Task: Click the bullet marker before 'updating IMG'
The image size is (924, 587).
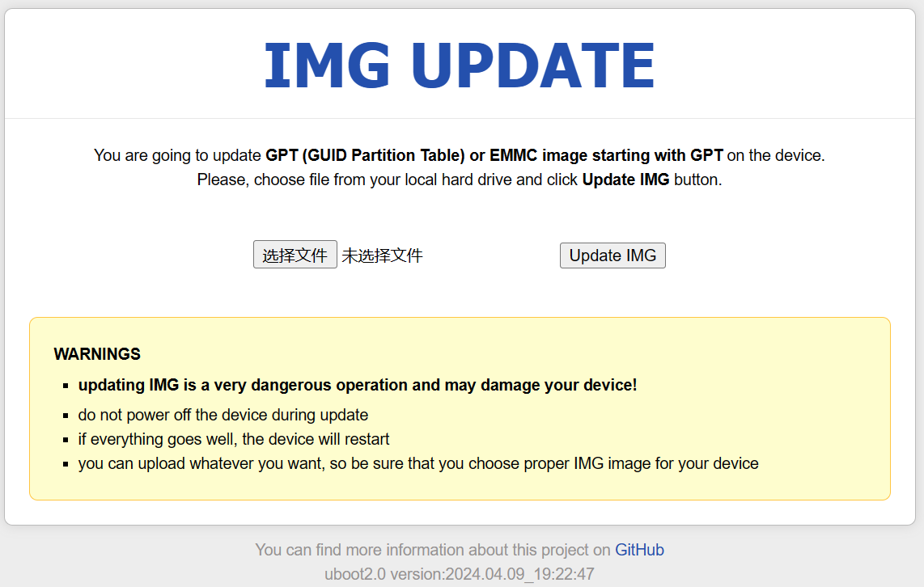Action: 66,386
